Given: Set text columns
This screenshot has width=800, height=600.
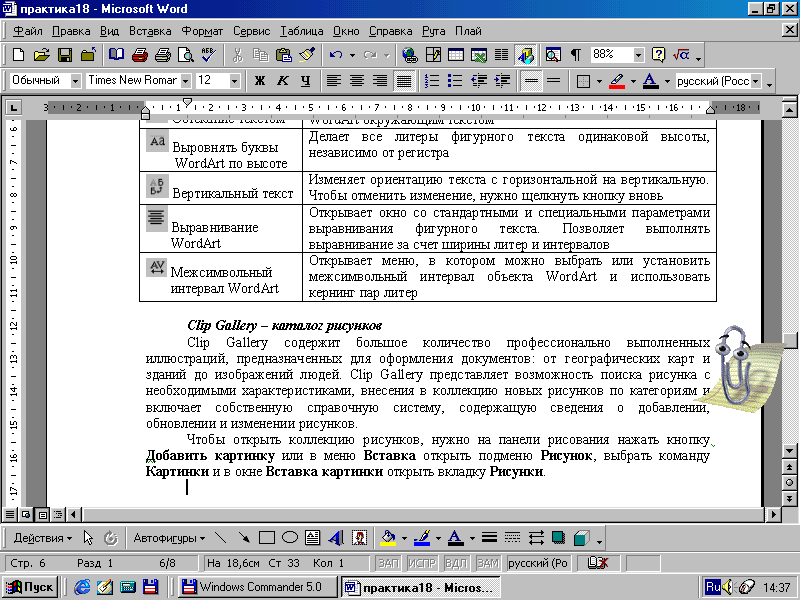Looking at the screenshot, I should 502,55.
